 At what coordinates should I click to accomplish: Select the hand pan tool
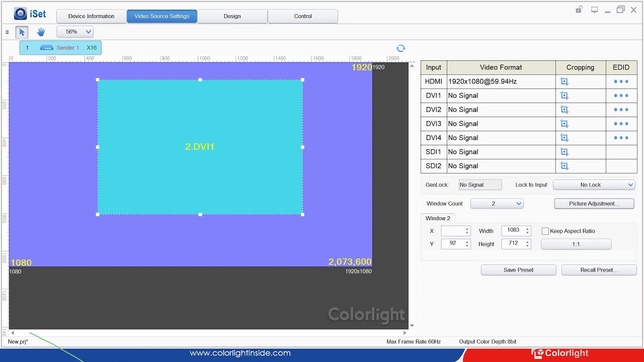coord(41,32)
